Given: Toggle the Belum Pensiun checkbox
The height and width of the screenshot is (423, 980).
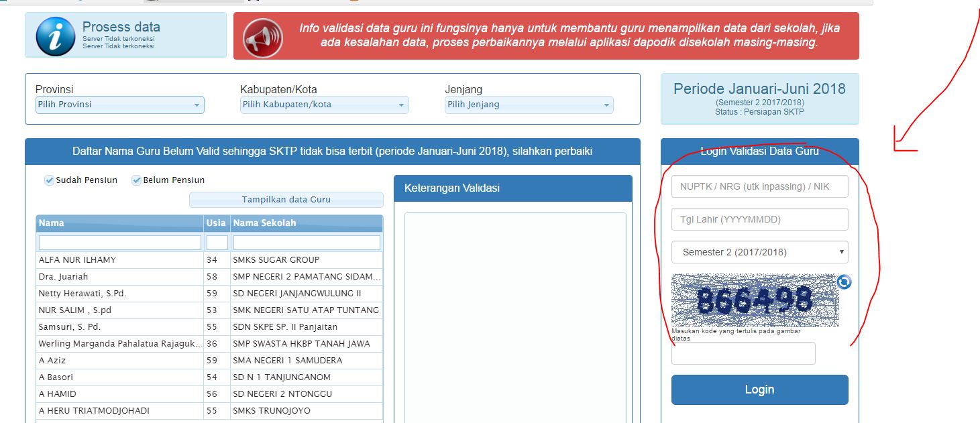Looking at the screenshot, I should click(136, 180).
